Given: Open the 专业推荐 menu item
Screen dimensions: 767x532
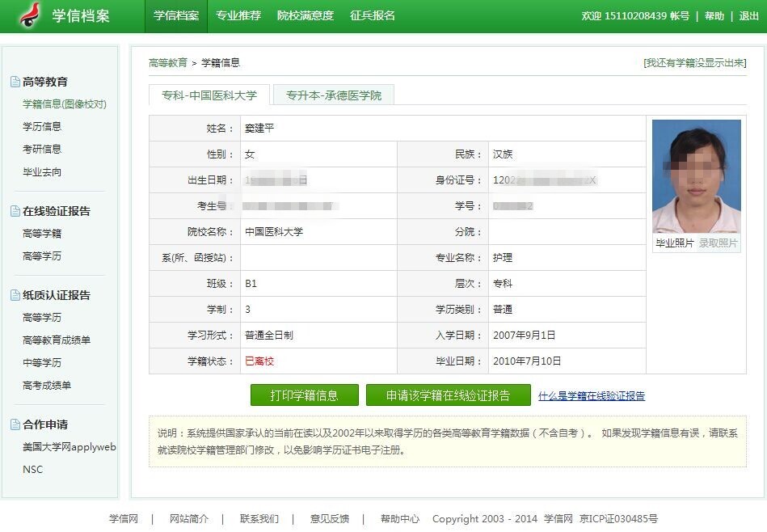Looking at the screenshot, I should point(238,15).
